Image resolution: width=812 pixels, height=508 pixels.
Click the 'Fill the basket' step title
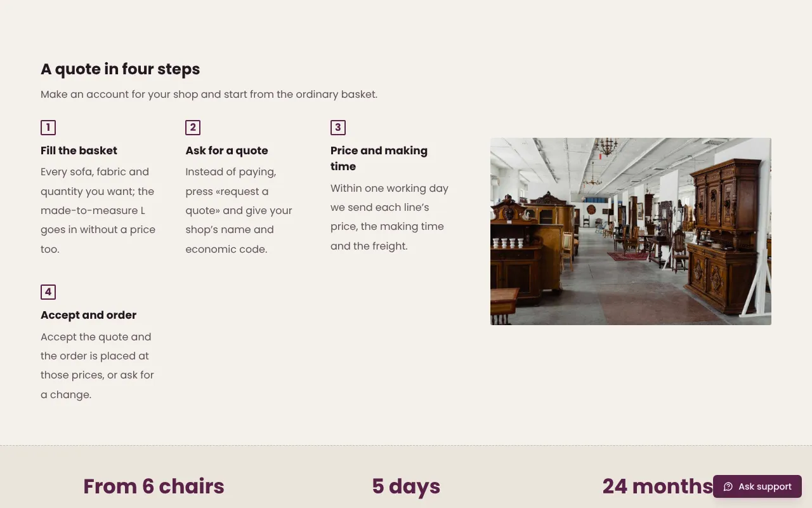pos(79,150)
